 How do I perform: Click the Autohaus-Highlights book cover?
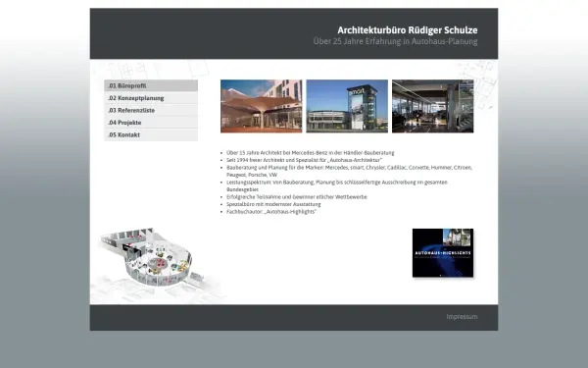(x=443, y=253)
